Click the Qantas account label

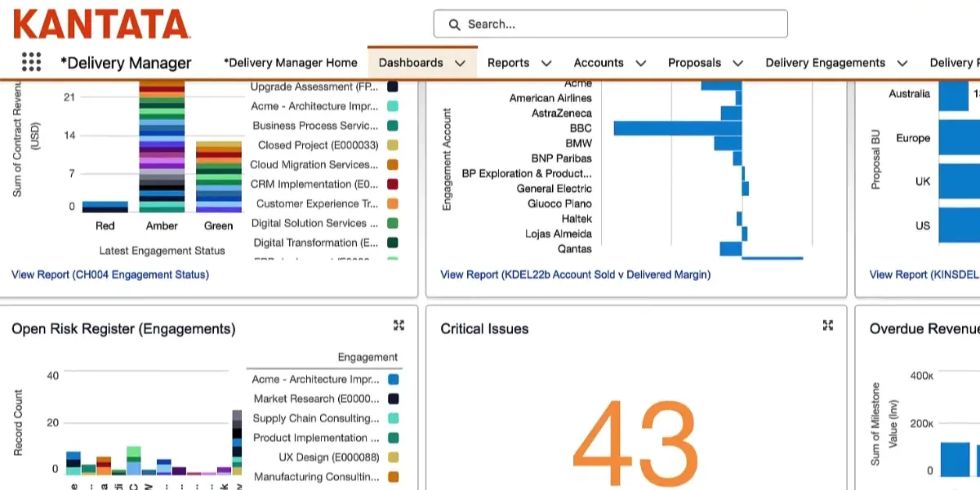575,249
